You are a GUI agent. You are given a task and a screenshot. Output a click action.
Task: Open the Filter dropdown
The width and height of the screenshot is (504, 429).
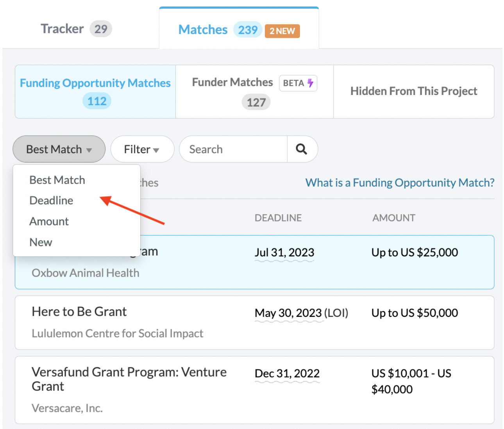click(x=142, y=149)
